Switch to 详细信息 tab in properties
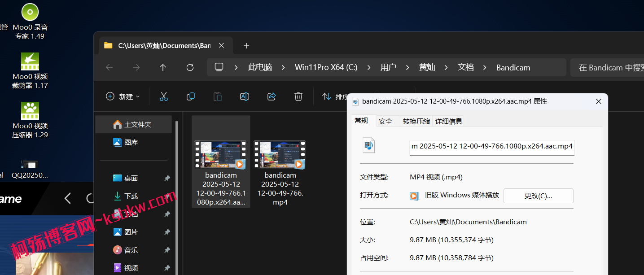Screen dimensions: 644x275 (448, 121)
